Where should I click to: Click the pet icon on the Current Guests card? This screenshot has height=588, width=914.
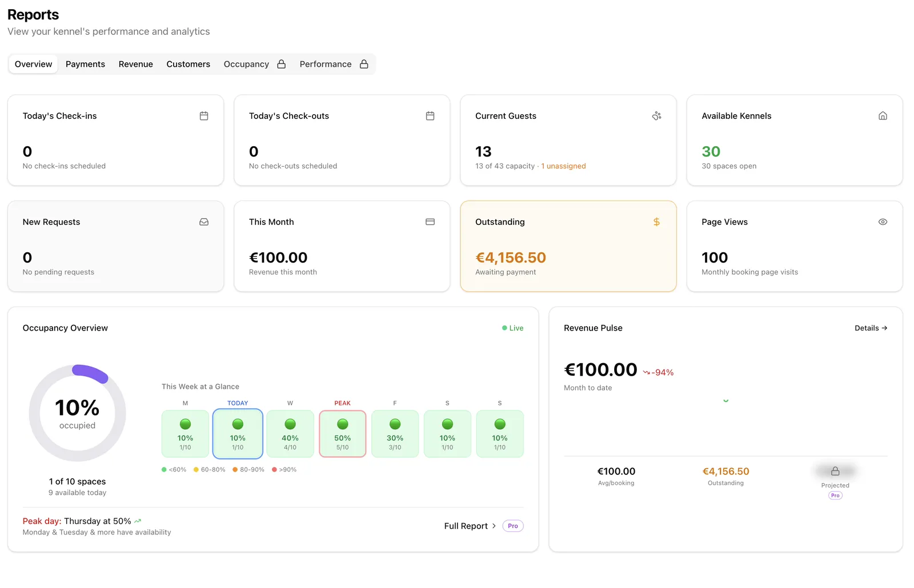coord(656,115)
